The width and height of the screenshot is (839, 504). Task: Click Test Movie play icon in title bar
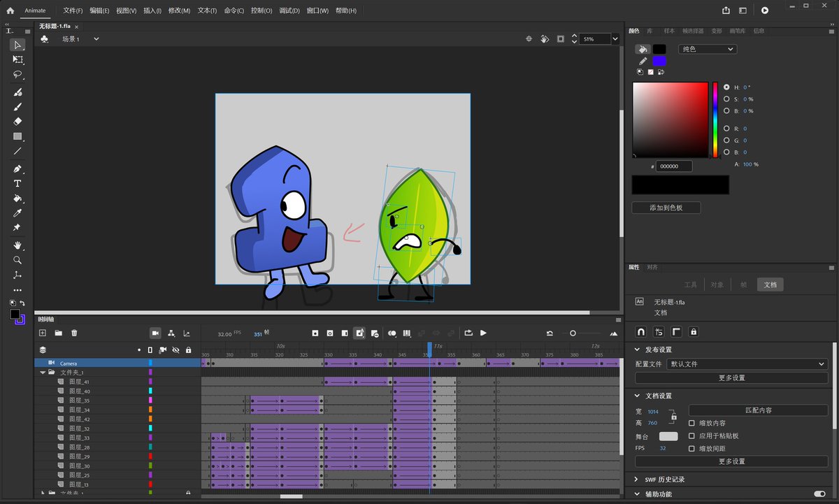click(x=765, y=10)
